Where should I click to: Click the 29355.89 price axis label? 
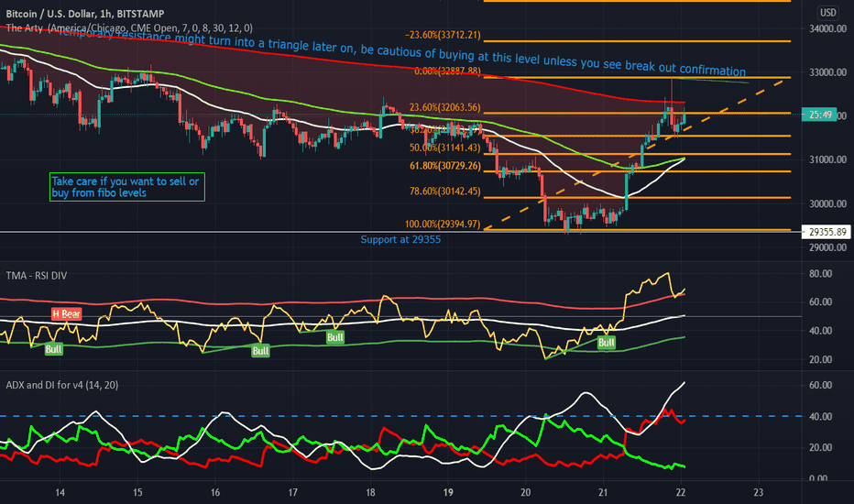(827, 232)
